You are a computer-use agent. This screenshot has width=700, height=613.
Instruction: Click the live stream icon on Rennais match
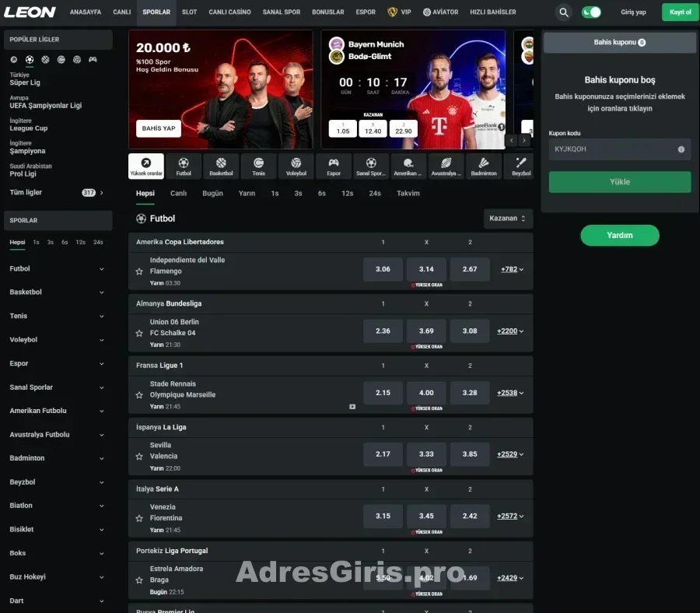click(352, 407)
